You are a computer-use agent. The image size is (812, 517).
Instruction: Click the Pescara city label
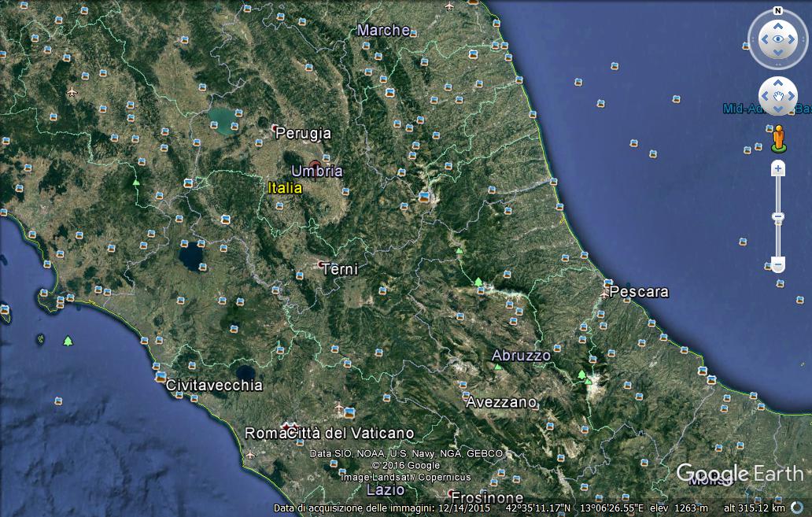[639, 292]
